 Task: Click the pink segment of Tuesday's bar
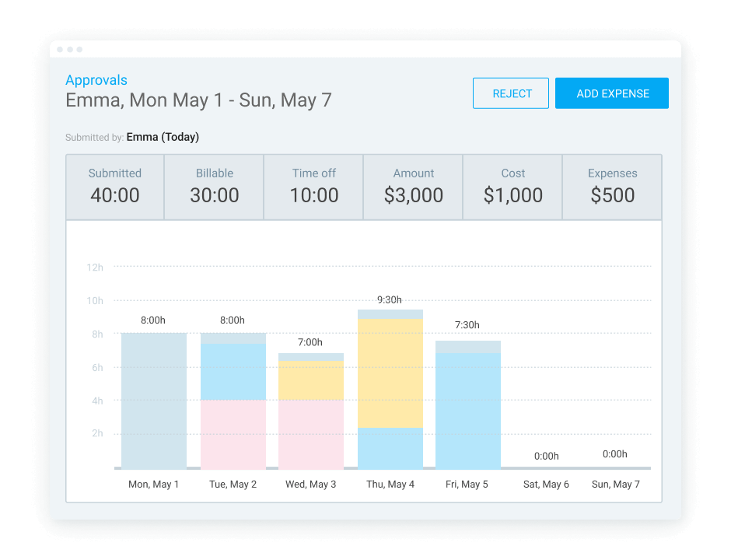click(233, 434)
